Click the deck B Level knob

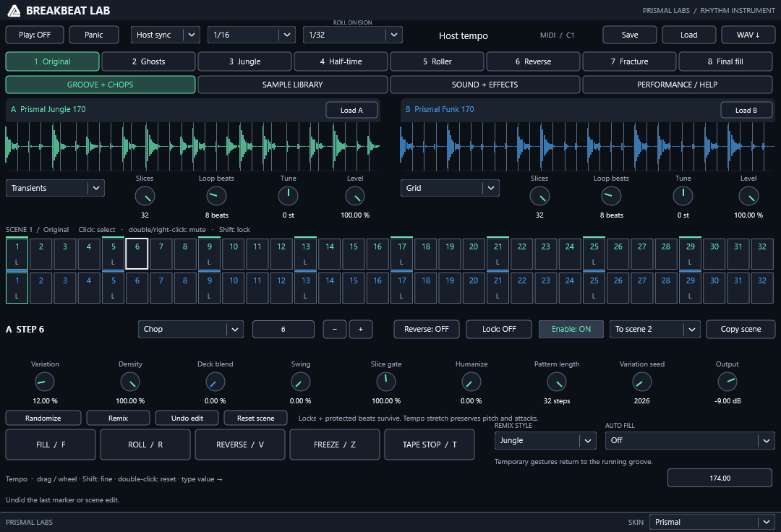pos(748,196)
